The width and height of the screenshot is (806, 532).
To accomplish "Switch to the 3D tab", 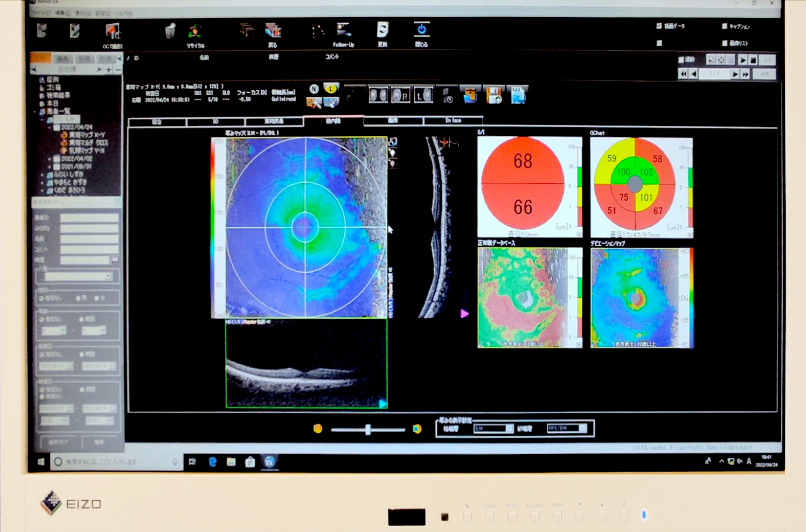I will tap(215, 122).
